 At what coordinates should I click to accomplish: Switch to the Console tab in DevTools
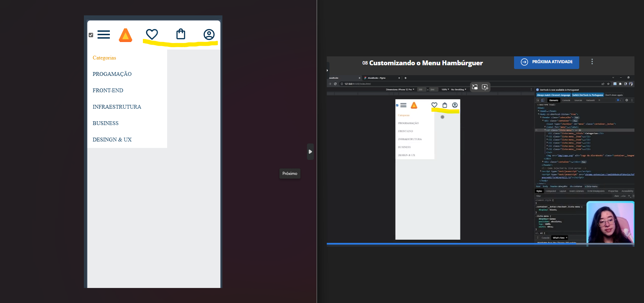pyautogui.click(x=566, y=100)
